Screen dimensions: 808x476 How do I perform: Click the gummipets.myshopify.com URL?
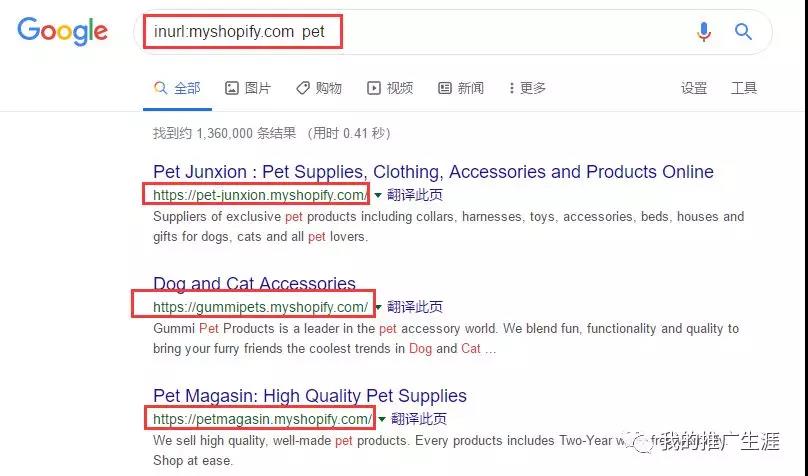pos(261,308)
